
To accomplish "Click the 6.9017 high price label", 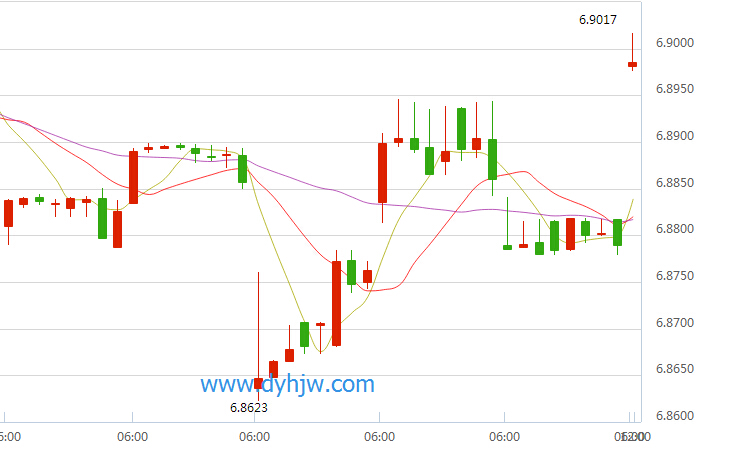I will 598,20.
